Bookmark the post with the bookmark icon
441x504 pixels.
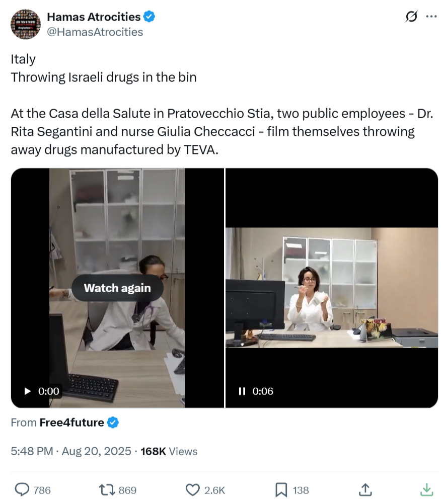click(x=281, y=489)
